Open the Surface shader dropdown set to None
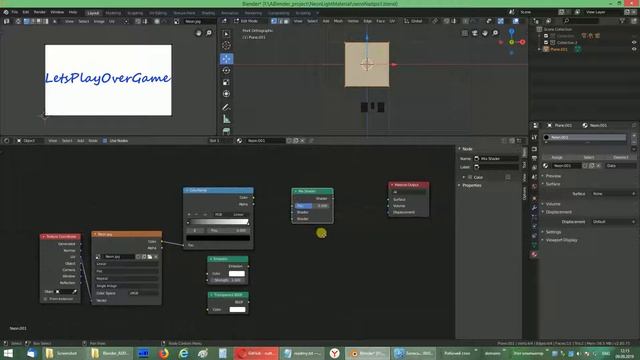 click(613, 193)
